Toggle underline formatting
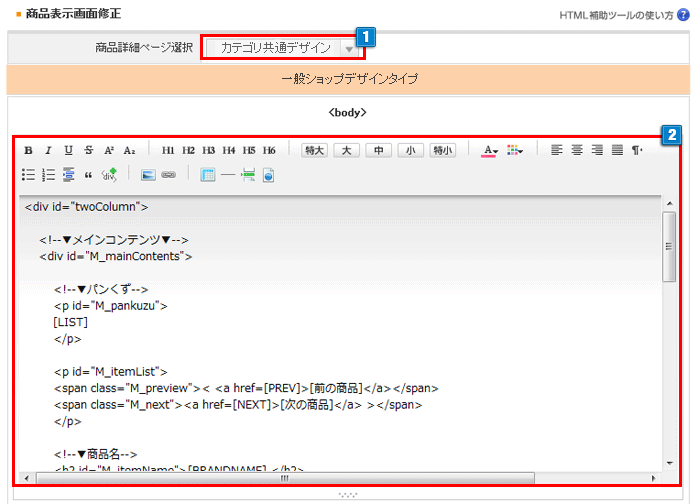The height and width of the screenshot is (504, 698). click(x=68, y=150)
